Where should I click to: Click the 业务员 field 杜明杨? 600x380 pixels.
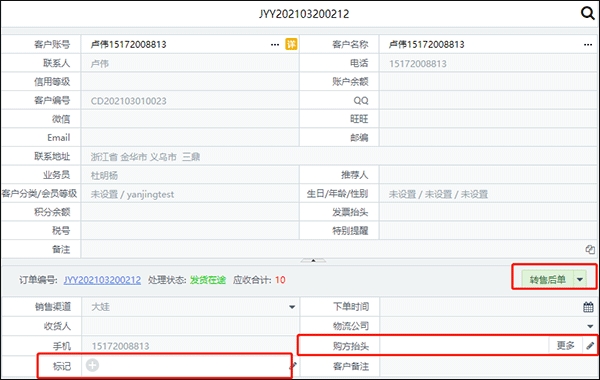pyautogui.click(x=190, y=175)
